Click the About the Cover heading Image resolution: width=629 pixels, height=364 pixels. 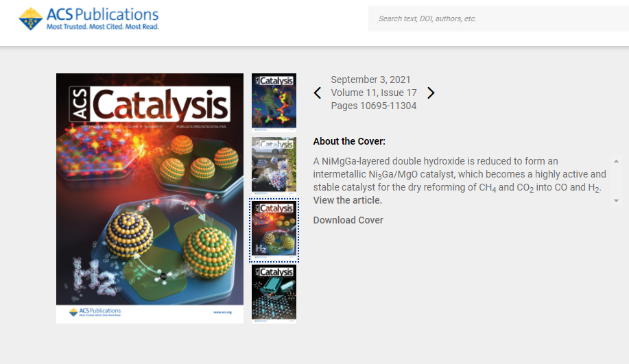click(349, 141)
